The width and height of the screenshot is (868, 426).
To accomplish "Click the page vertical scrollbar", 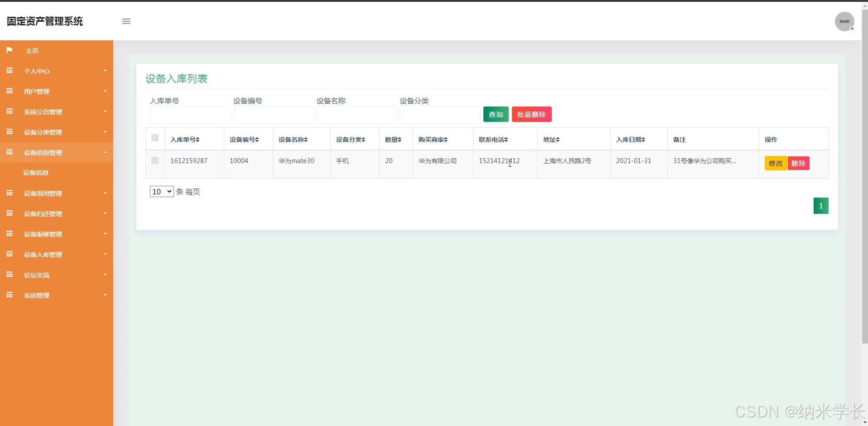I will (864, 177).
